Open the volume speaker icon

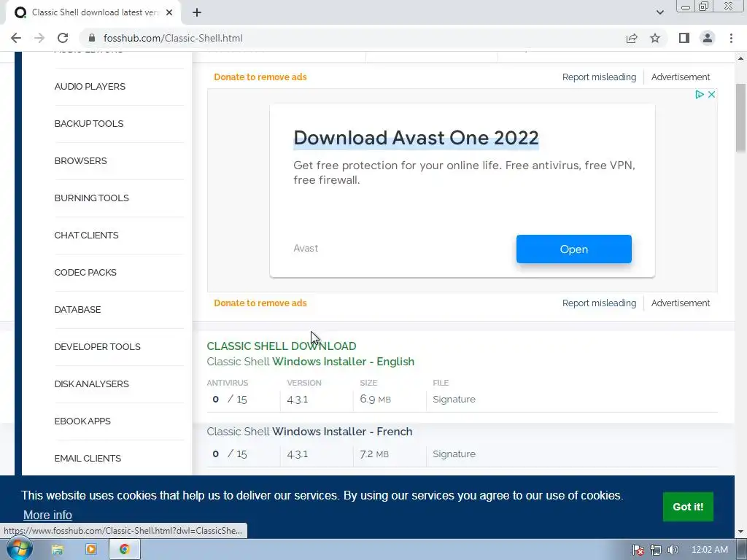[x=673, y=550]
